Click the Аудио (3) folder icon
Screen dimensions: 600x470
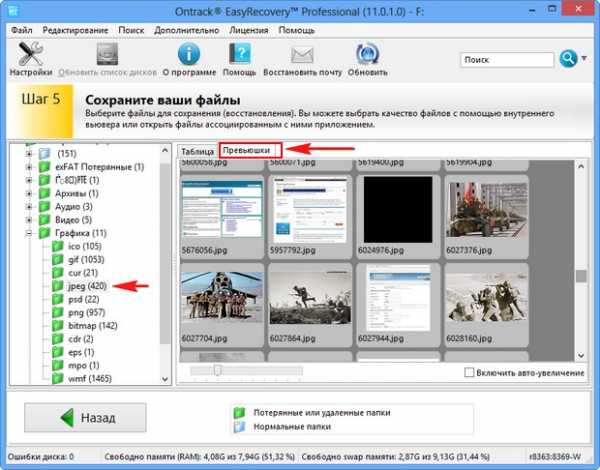pos(45,206)
